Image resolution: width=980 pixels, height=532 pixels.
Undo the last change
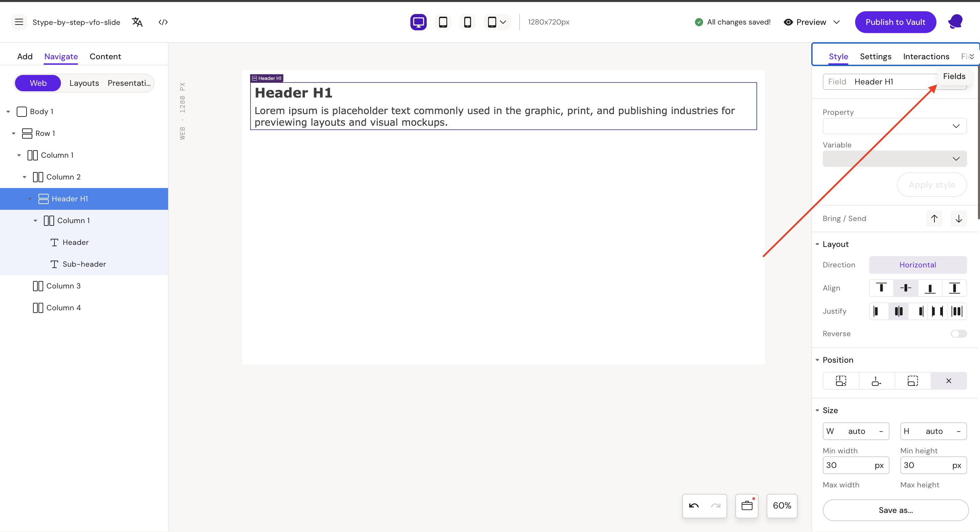[694, 506]
